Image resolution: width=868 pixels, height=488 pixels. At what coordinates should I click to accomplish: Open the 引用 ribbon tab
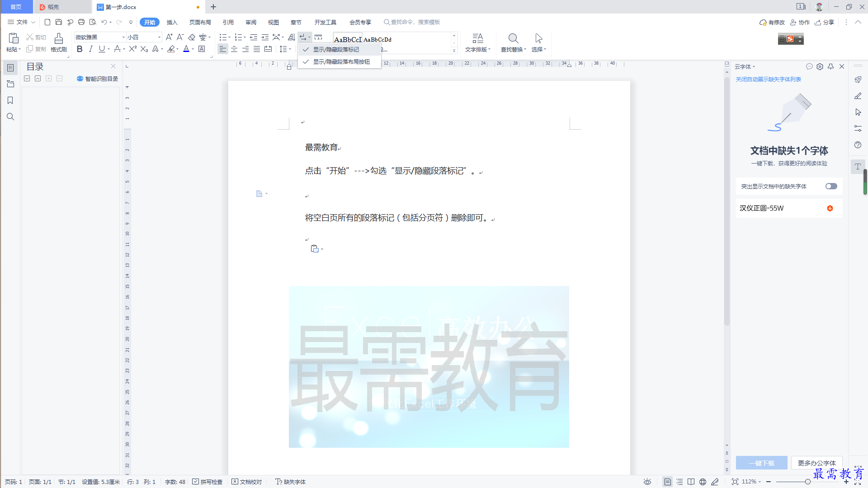[x=228, y=22]
